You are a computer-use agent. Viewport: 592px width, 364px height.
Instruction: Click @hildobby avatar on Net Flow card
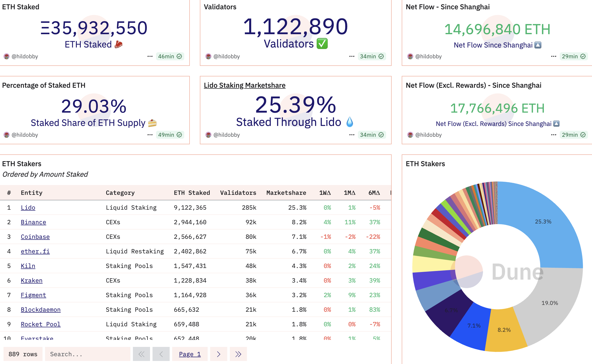(x=410, y=56)
